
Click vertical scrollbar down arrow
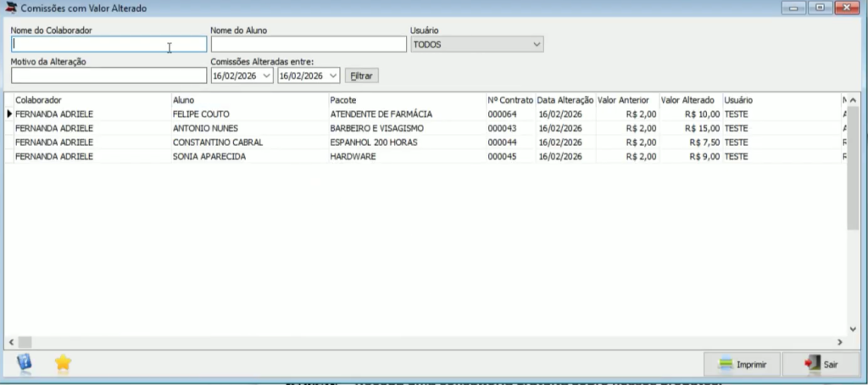(x=853, y=329)
